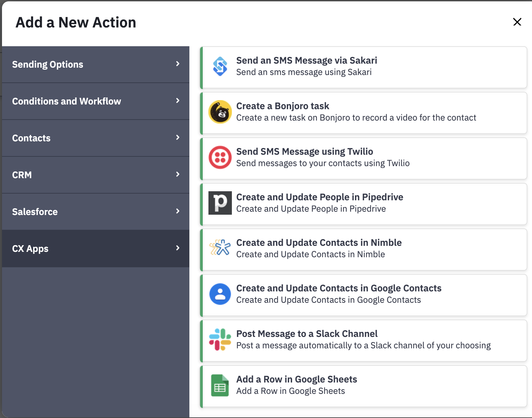532x418 pixels.
Task: Pick Create and Update People in Pipedrive
Action: pyautogui.click(x=320, y=197)
